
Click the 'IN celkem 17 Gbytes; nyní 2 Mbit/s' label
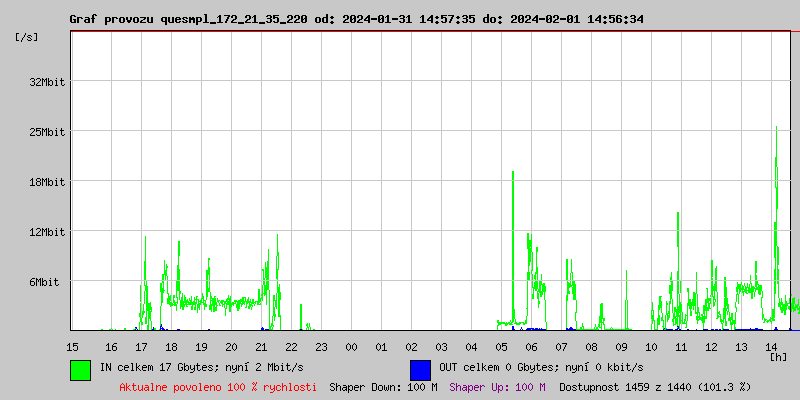(202, 367)
